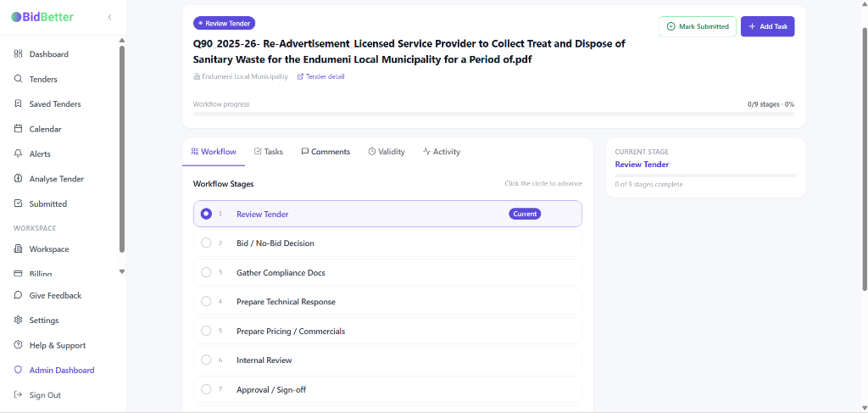Open Saved Tenders page

click(55, 104)
